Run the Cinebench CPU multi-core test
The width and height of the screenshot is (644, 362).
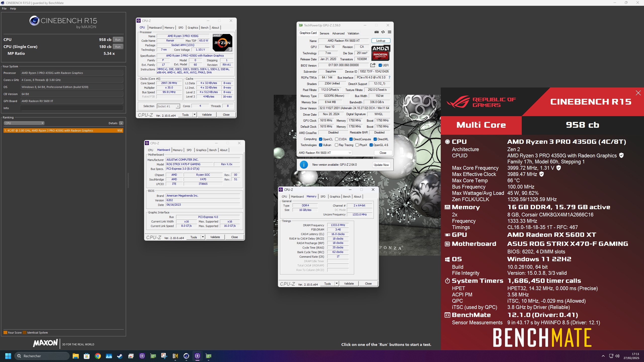[118, 40]
